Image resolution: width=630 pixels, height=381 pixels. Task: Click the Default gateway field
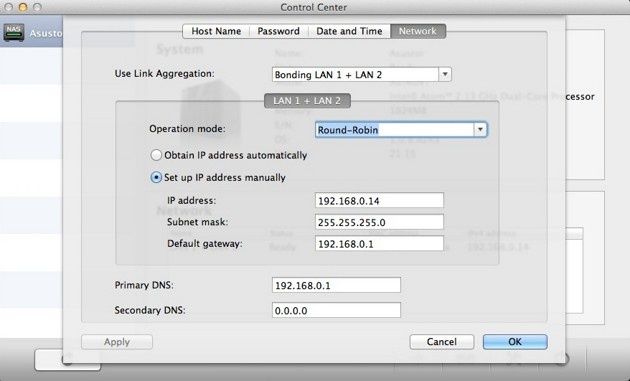[379, 244]
